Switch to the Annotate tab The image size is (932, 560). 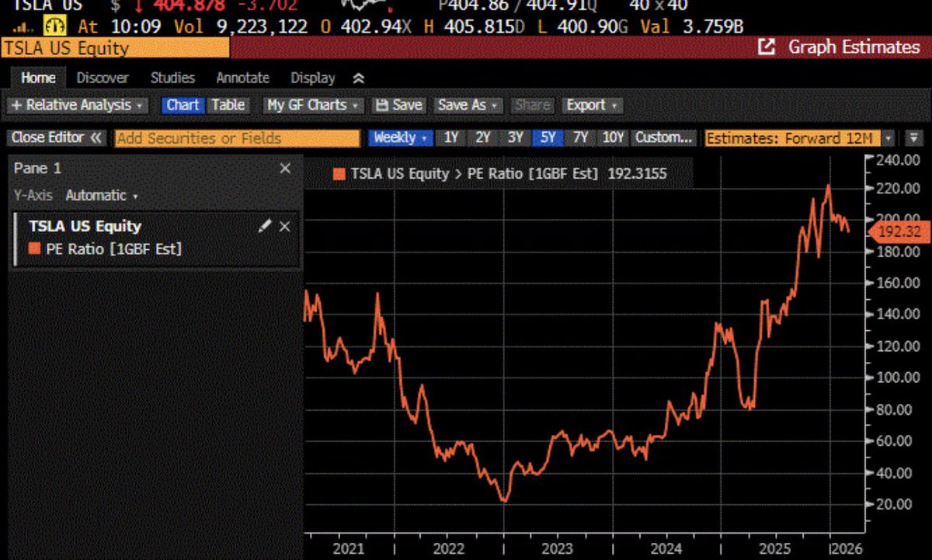(242, 78)
